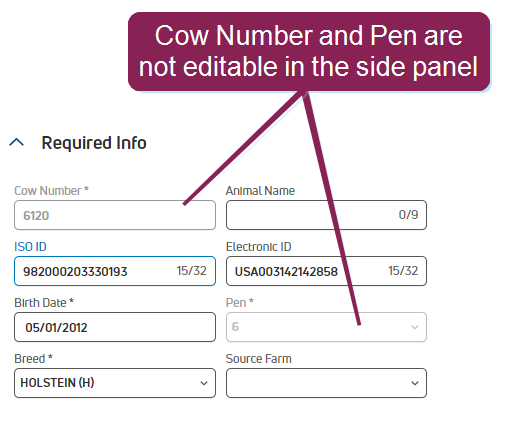This screenshot has height=425, width=506.
Task: Collapse the Required Info section chevron
Action: point(16,142)
